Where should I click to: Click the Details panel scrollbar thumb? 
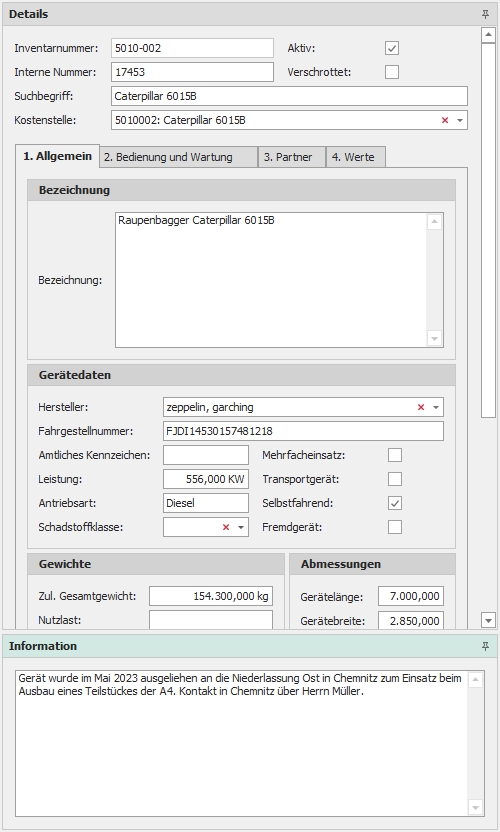tap(488, 230)
